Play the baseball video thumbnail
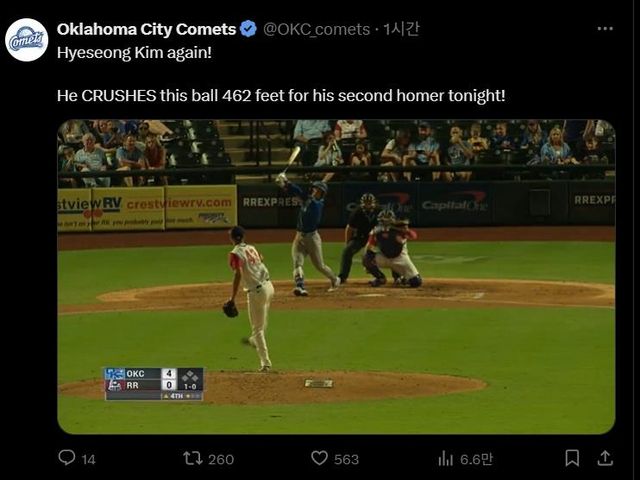Image resolution: width=640 pixels, height=480 pixels. pos(336,277)
